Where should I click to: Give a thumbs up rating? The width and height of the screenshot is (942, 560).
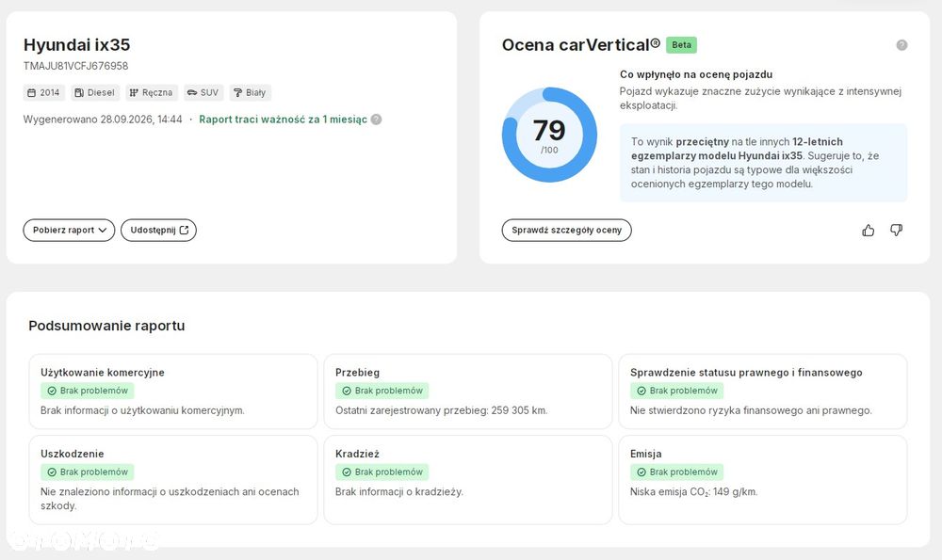[x=869, y=230]
